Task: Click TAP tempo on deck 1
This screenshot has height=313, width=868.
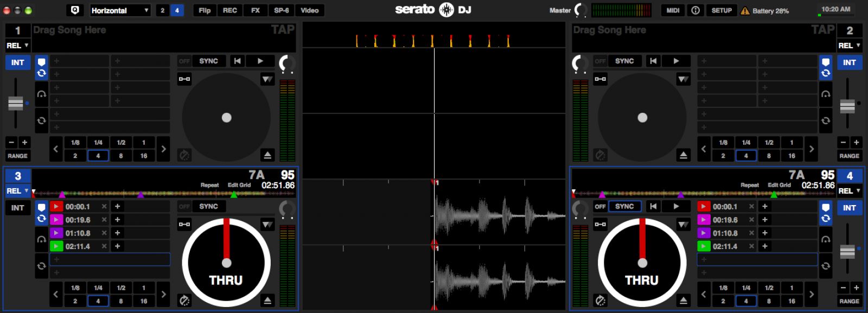Action: [x=283, y=30]
